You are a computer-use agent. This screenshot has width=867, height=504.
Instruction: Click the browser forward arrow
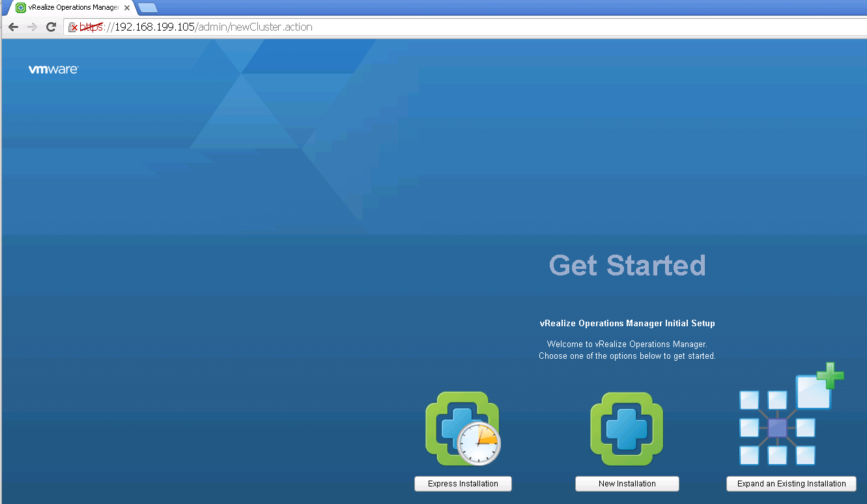pos(32,27)
